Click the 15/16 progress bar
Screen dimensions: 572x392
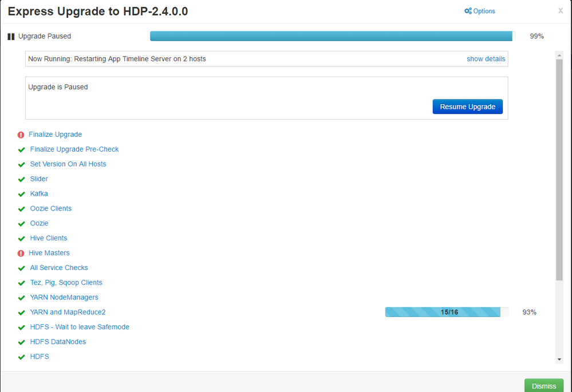tap(447, 312)
